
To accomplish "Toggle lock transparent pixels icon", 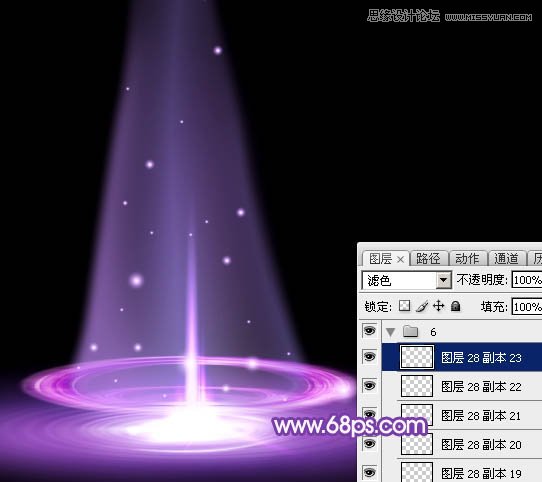I will point(404,306).
